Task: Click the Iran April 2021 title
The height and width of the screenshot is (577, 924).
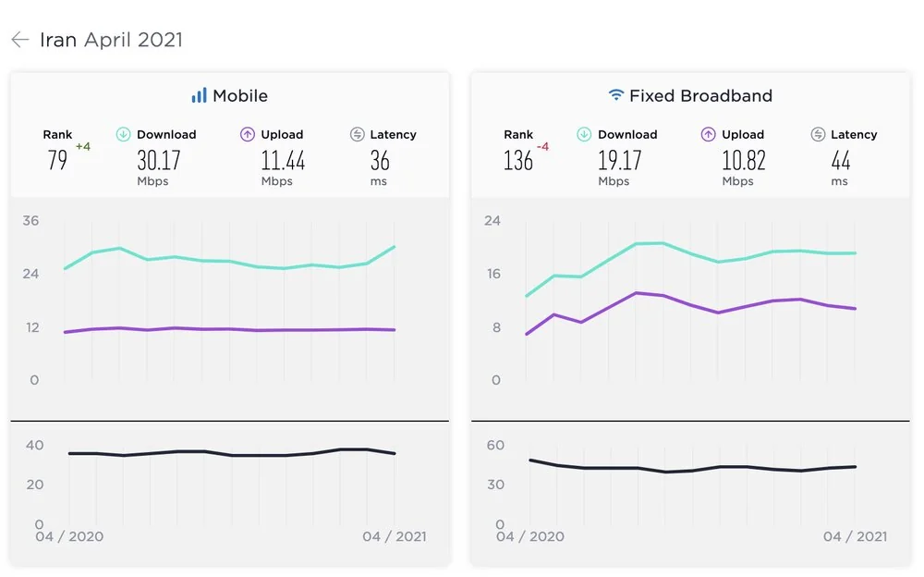Action: [x=111, y=41]
